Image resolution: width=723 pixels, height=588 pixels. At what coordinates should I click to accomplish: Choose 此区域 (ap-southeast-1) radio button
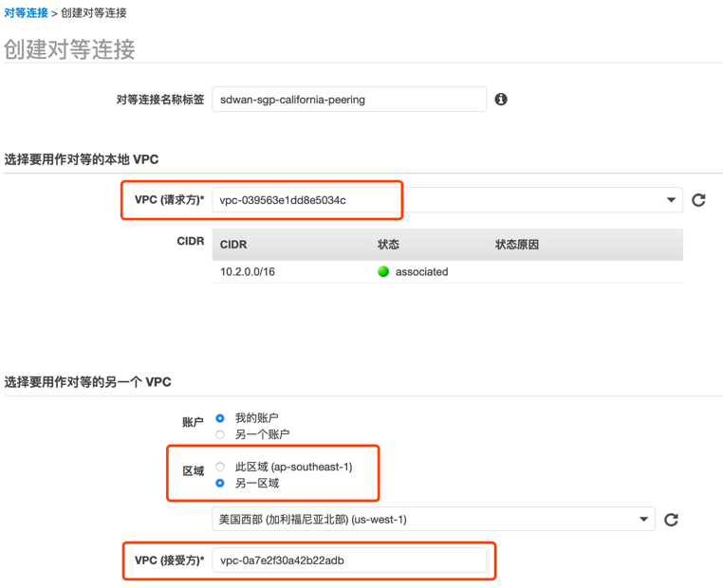[x=220, y=467]
